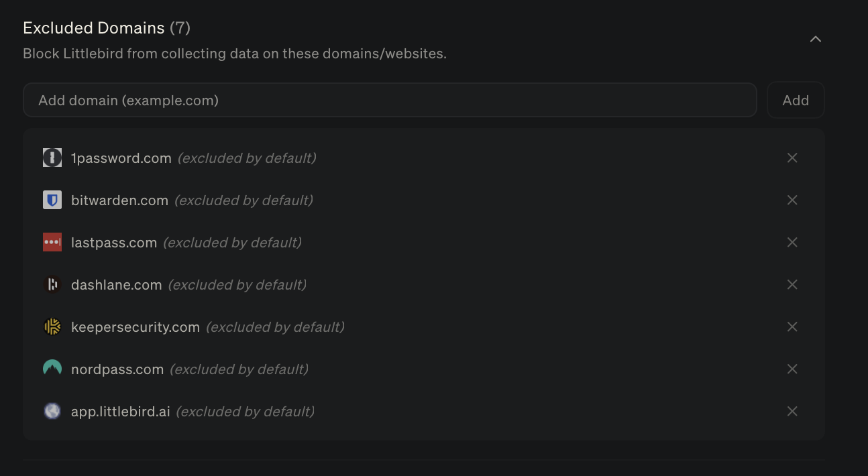Remove nordpass.com from the list

[792, 369]
